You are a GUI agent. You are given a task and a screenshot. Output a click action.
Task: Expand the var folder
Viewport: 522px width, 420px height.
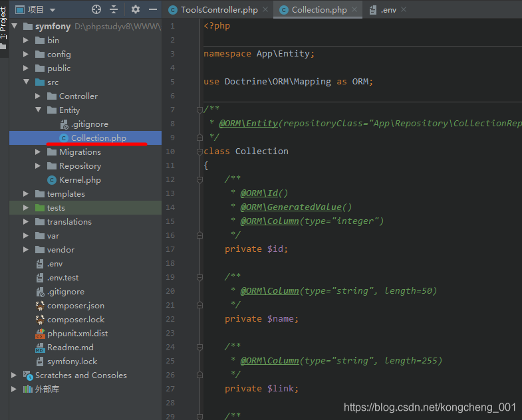coord(26,236)
